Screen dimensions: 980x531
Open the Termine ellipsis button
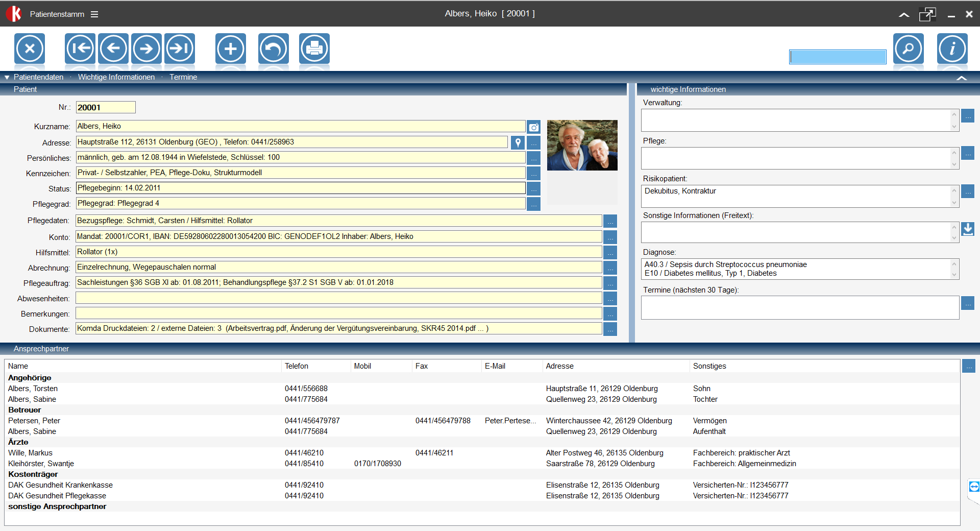tap(968, 303)
